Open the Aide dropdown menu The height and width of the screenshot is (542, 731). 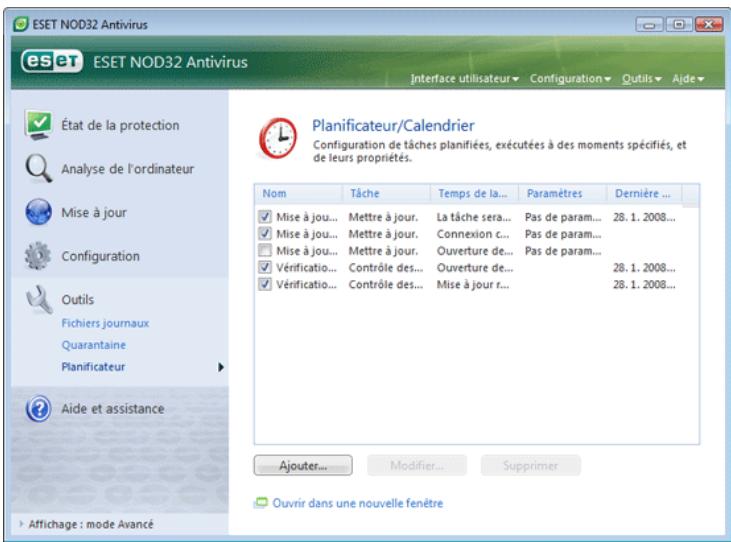688,79
